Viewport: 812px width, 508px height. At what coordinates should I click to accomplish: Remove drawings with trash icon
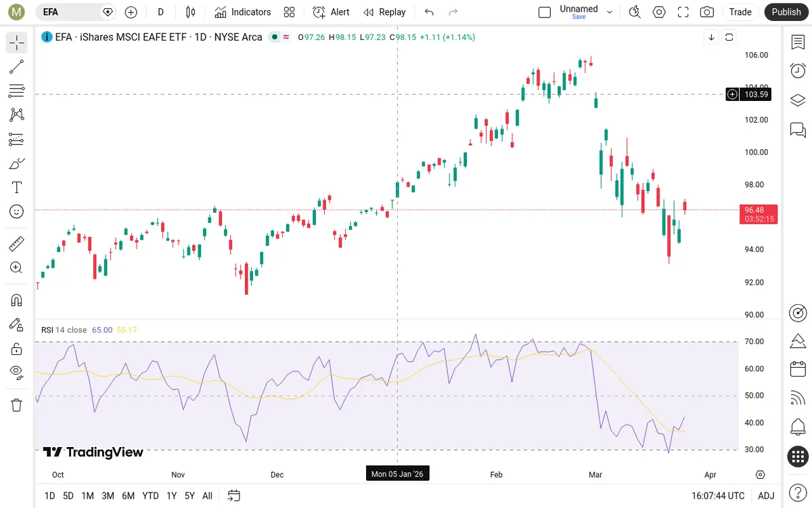[17, 405]
